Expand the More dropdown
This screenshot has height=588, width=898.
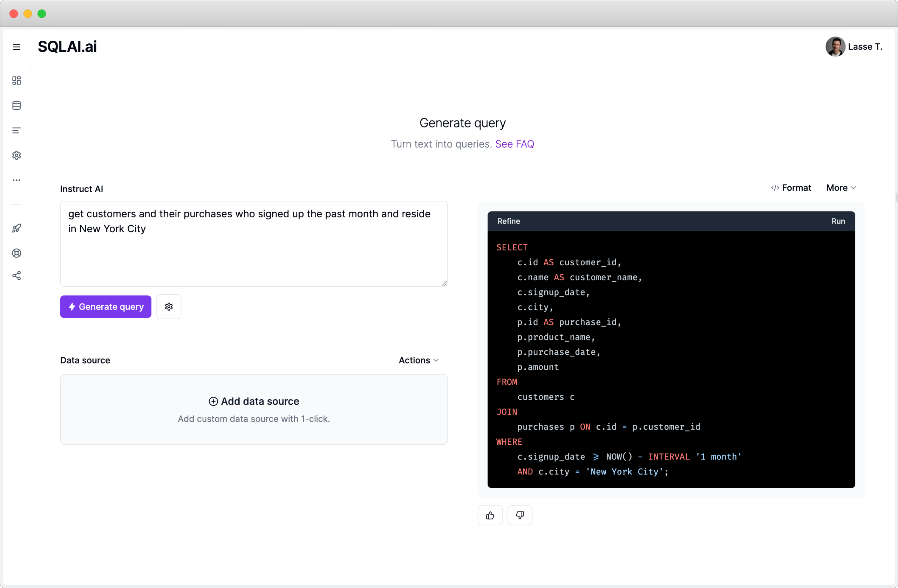(x=841, y=188)
